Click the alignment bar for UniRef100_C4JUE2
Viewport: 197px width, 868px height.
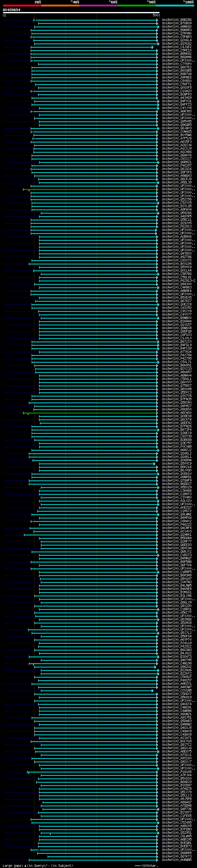pos(92,47)
